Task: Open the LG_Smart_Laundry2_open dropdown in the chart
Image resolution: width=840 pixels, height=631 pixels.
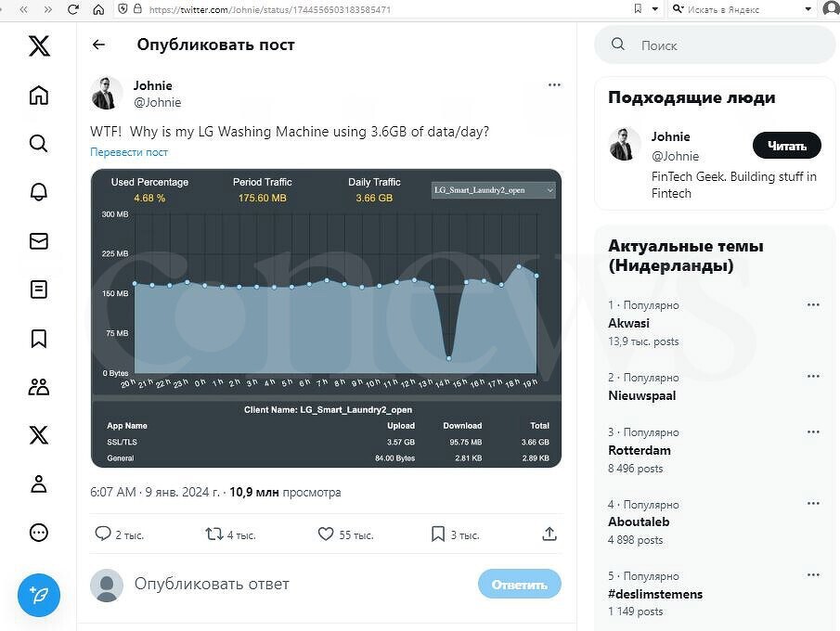Action: (494, 190)
